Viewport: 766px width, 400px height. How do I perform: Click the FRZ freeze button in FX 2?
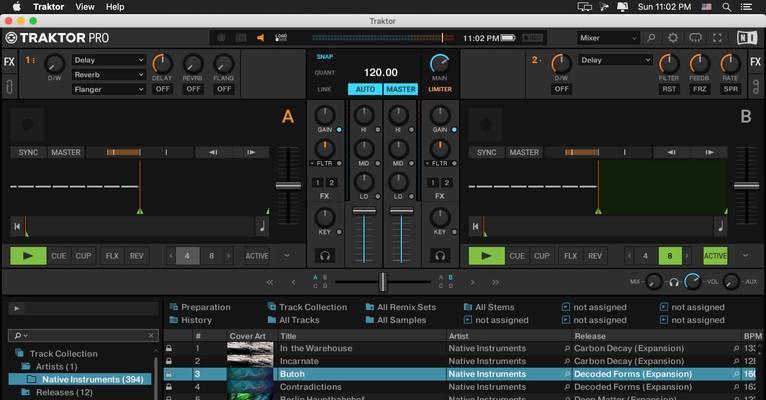pyautogui.click(x=700, y=89)
